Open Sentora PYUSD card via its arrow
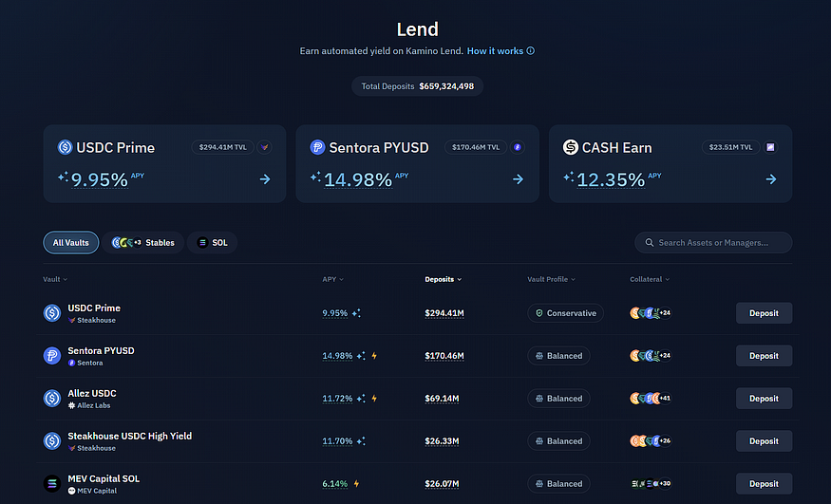831x504 pixels. 518,179
